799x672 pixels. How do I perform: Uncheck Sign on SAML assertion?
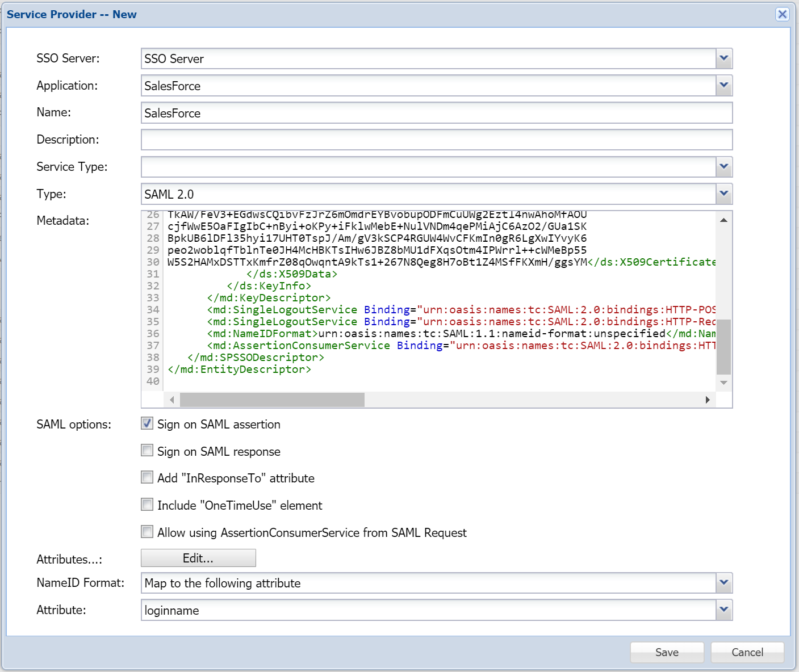[x=147, y=423]
